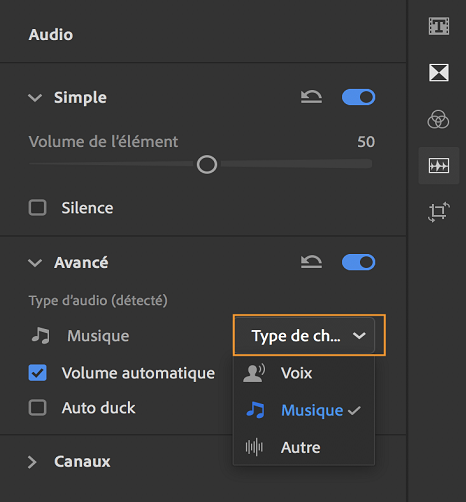
Task: Click the Avancé section title
Action: [81, 263]
